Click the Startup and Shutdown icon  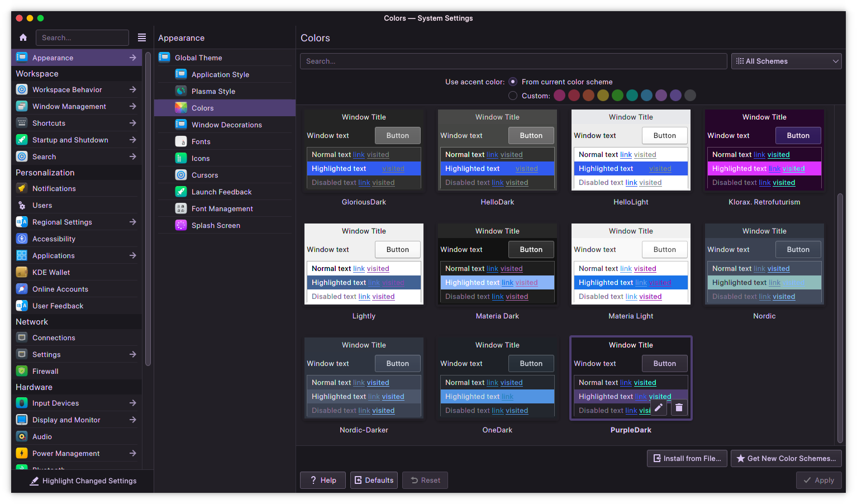tap(22, 140)
